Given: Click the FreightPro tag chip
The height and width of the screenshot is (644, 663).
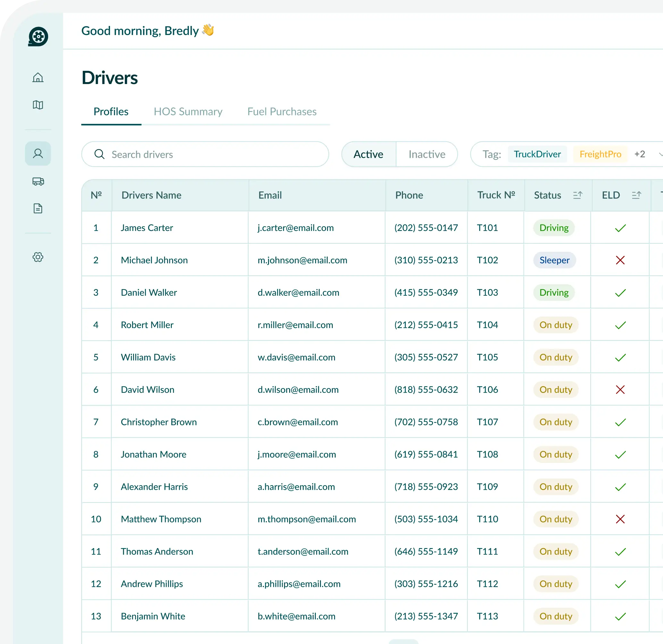Looking at the screenshot, I should click(600, 154).
